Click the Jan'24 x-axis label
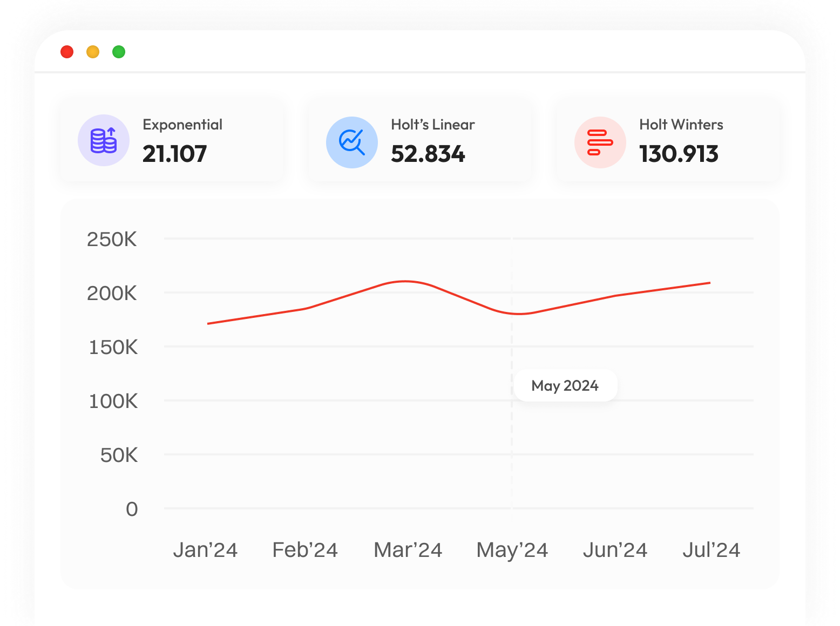The height and width of the screenshot is (626, 840). click(205, 550)
